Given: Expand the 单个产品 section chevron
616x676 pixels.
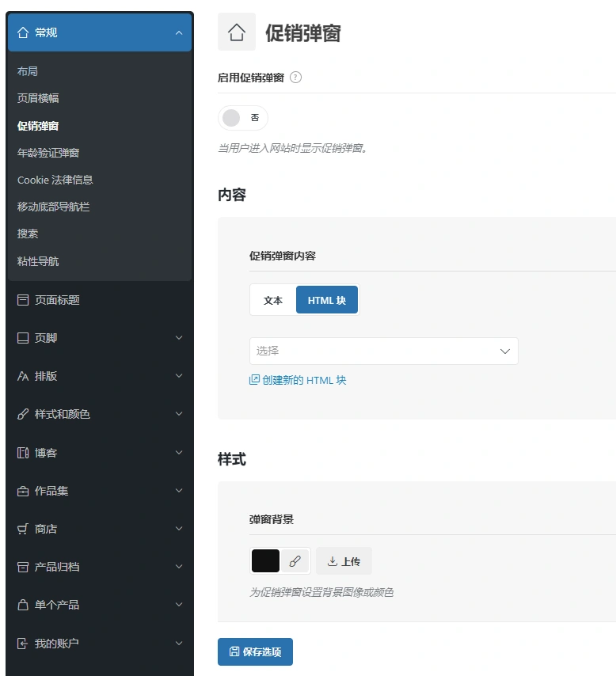Looking at the screenshot, I should click(x=179, y=605).
